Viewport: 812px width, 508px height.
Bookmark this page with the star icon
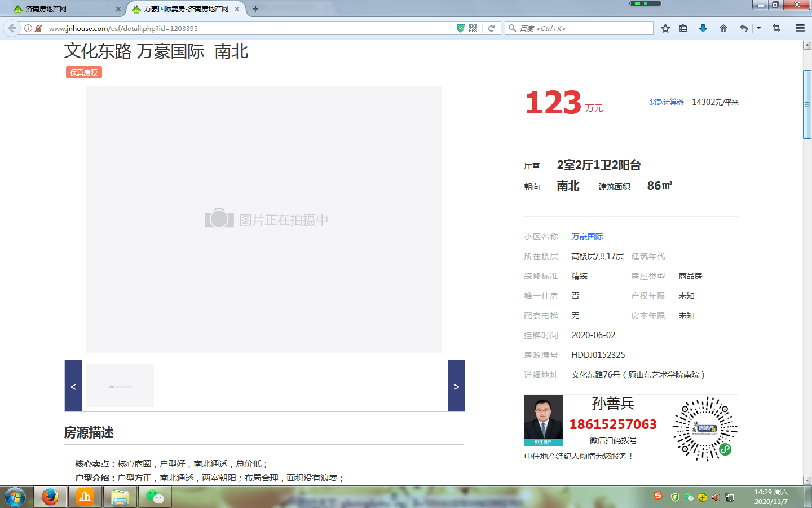coord(665,28)
